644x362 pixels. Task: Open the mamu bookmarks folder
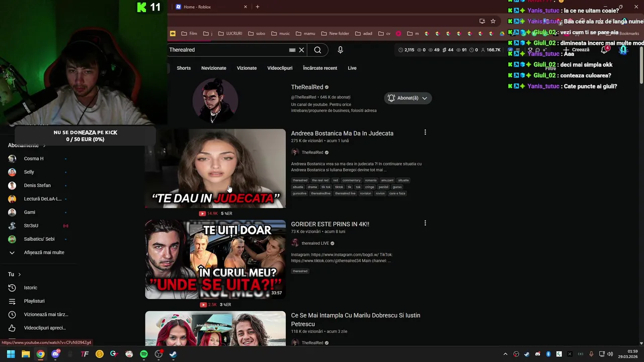pos(305,34)
